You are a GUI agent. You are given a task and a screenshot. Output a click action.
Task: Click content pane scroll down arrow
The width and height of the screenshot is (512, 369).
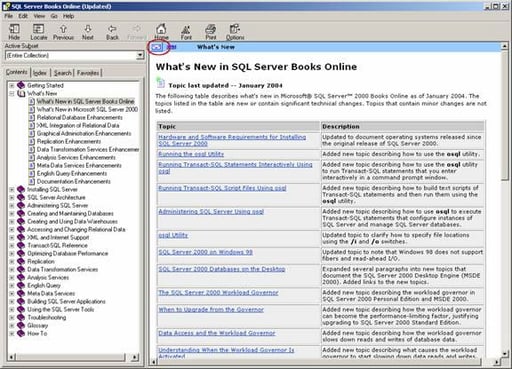point(505,354)
